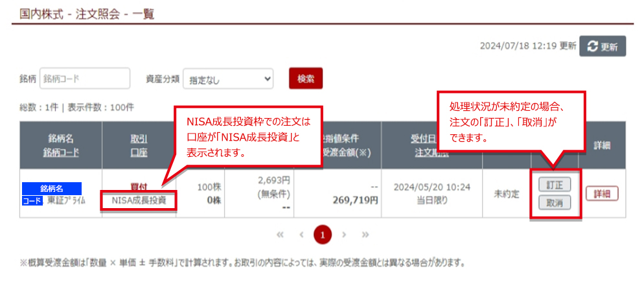Jump to first page double-left arrow
The image size is (644, 295).
coord(280,235)
